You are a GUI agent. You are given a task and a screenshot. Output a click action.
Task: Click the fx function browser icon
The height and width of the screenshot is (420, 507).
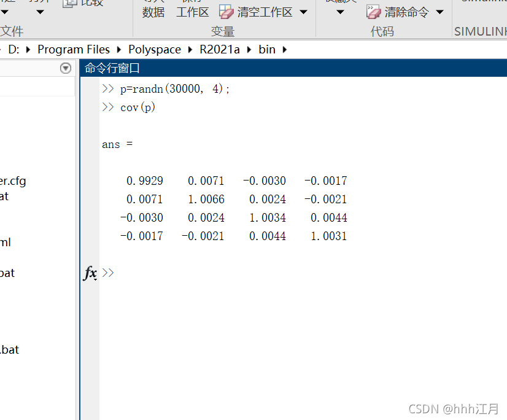click(90, 273)
